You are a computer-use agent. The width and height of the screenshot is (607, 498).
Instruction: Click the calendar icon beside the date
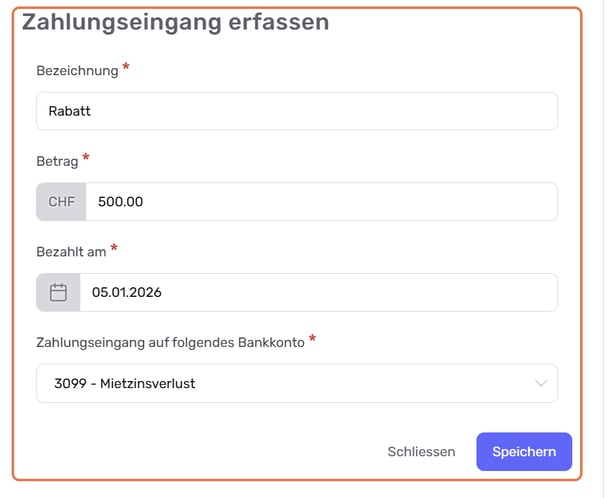click(58, 293)
